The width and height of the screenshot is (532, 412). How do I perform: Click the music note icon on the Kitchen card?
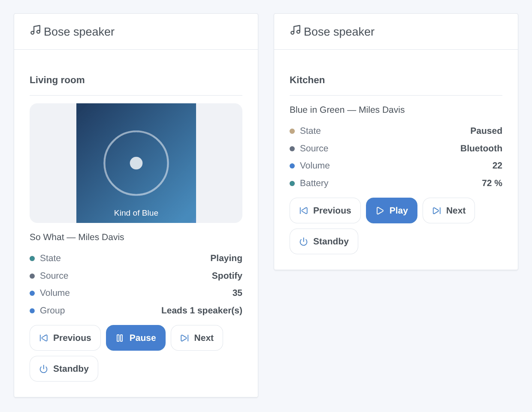(295, 30)
